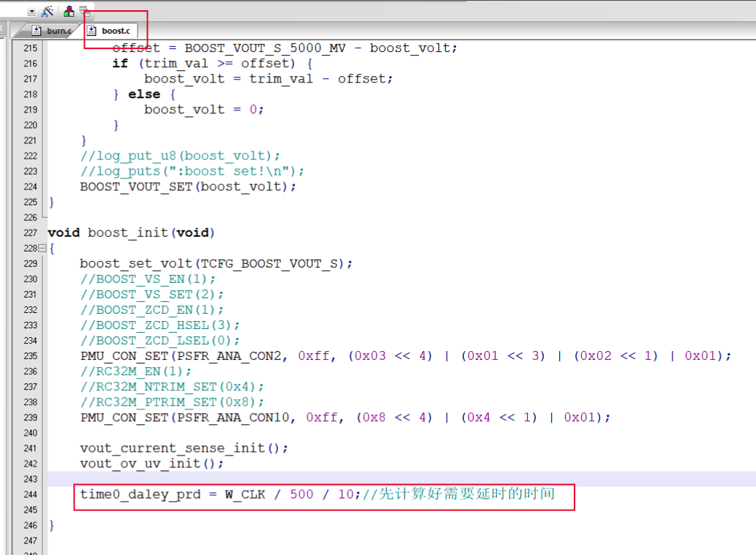The width and height of the screenshot is (756, 555).
Task: Click the 'time0_daley_prd' variable name
Action: [141, 495]
